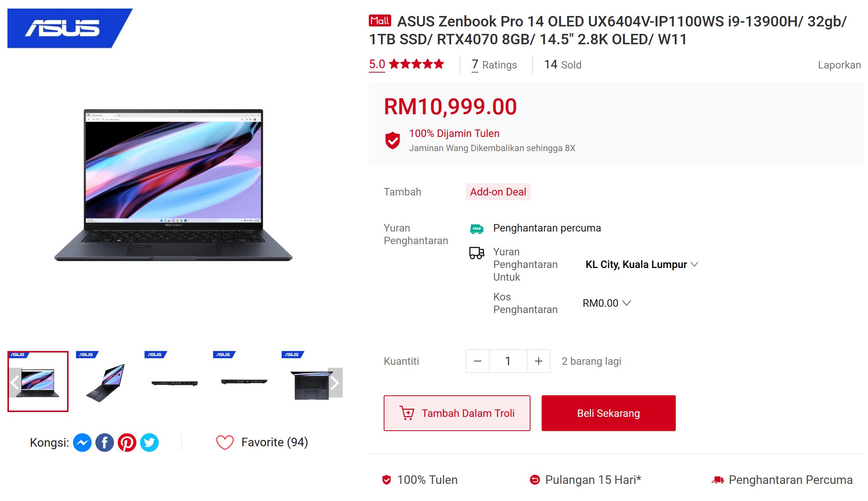Open the 7 Ratings link

pyautogui.click(x=494, y=65)
